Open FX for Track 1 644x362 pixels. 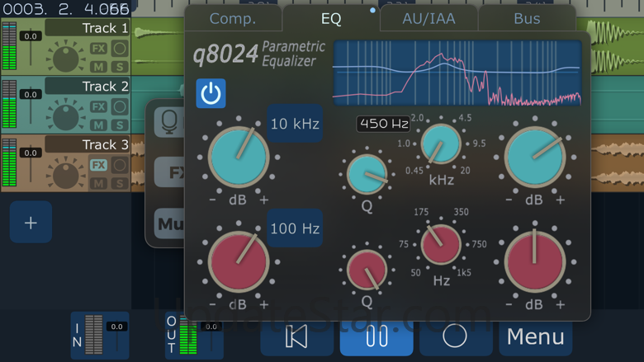[98, 49]
